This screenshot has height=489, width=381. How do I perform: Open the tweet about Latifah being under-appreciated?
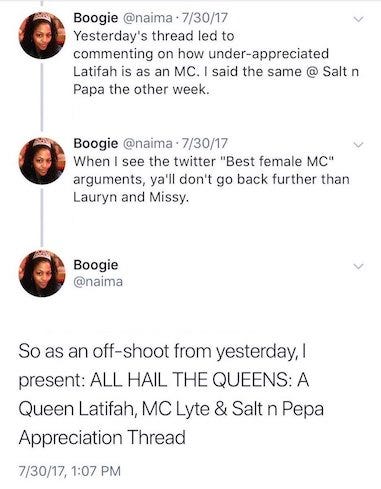(216, 63)
